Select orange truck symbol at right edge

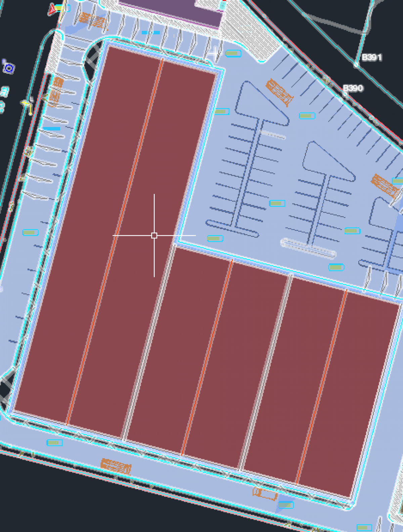[384, 185]
